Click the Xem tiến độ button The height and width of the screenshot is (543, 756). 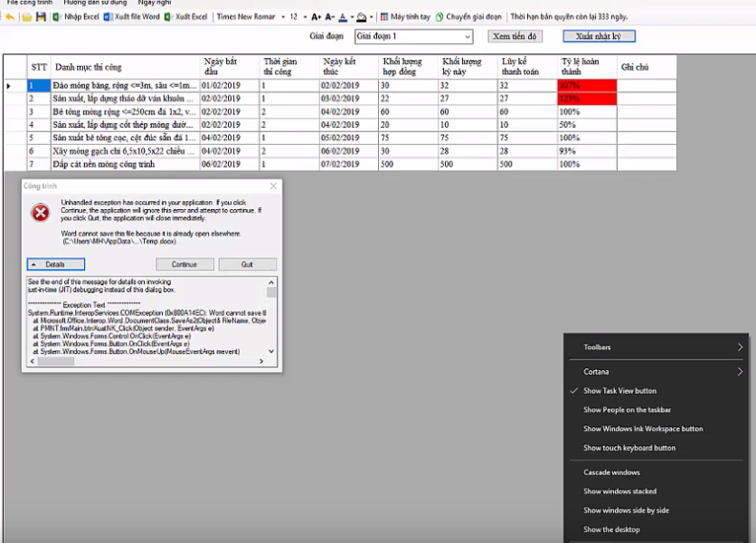point(515,36)
